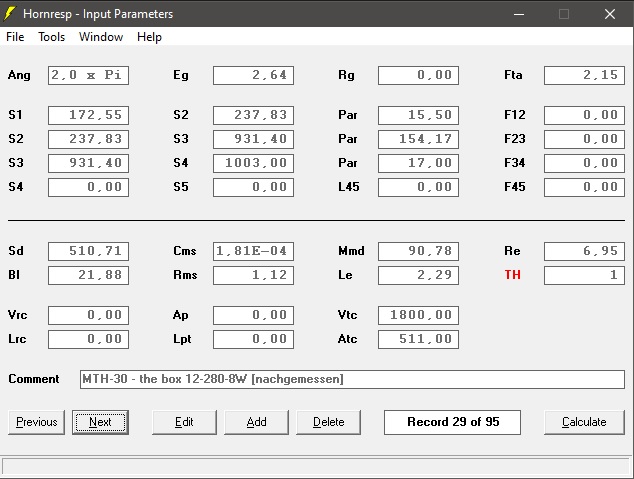Select the Lpt input field
The width and height of the screenshot is (634, 479).
point(254,339)
